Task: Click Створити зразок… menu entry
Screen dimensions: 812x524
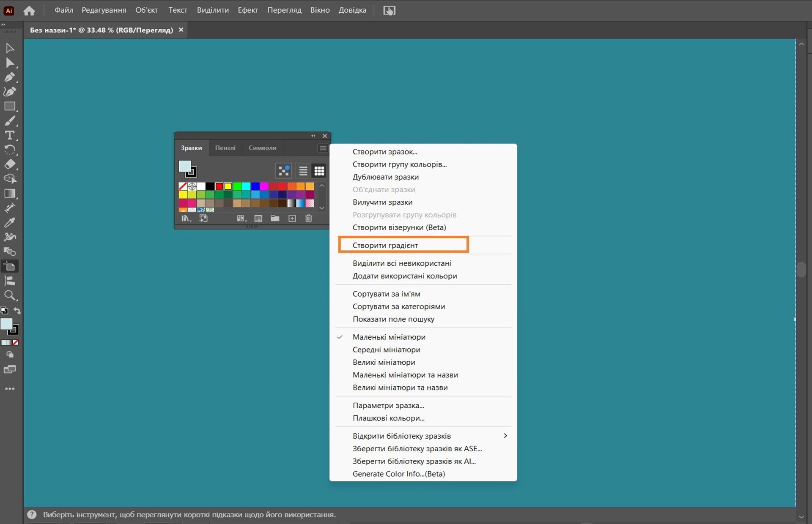Action: [x=384, y=152]
